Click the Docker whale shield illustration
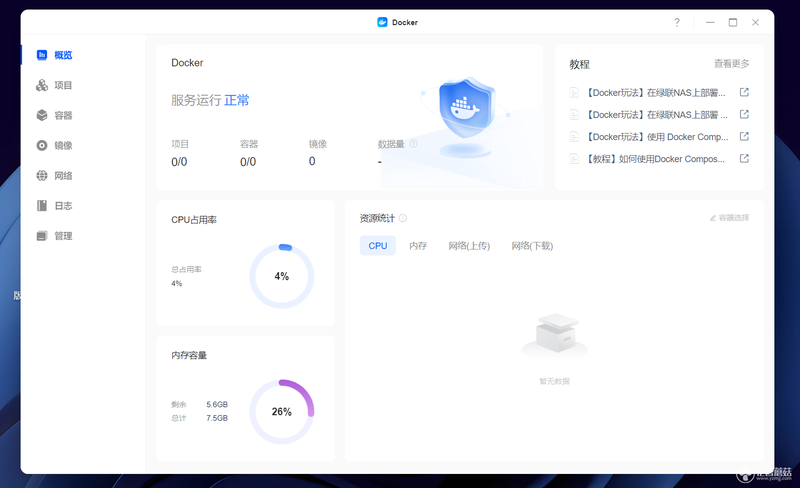The image size is (800, 488). coord(466,108)
